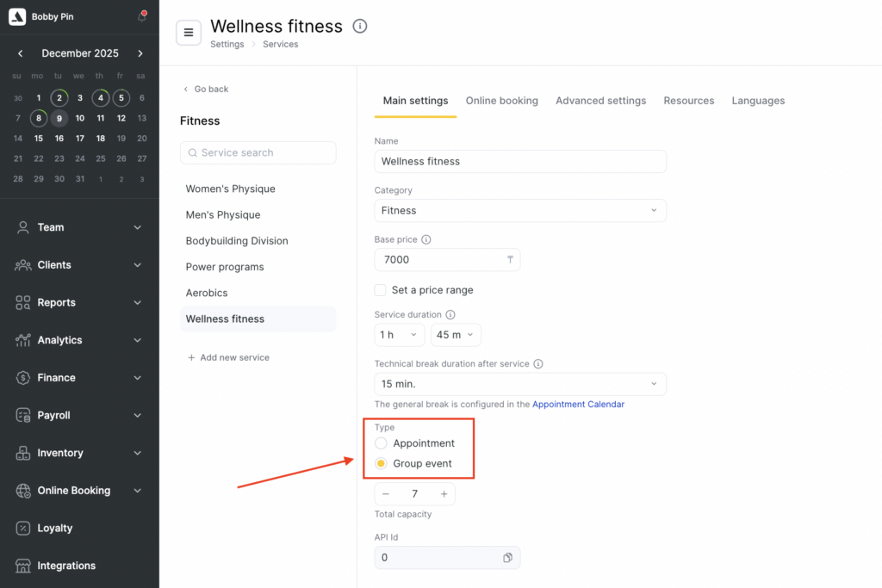Switch to the Online booking tab
The height and width of the screenshot is (588, 882).
(x=501, y=101)
